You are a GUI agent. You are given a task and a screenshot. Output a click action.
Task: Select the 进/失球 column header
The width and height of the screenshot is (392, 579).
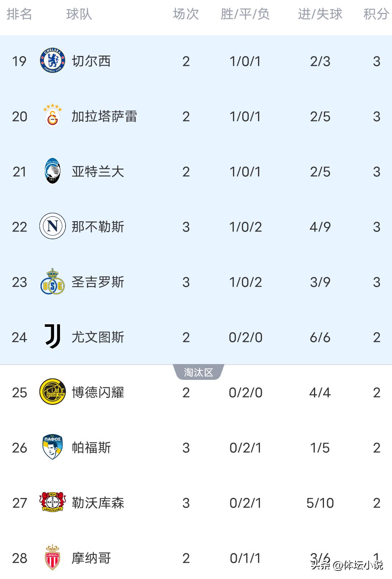click(x=320, y=14)
